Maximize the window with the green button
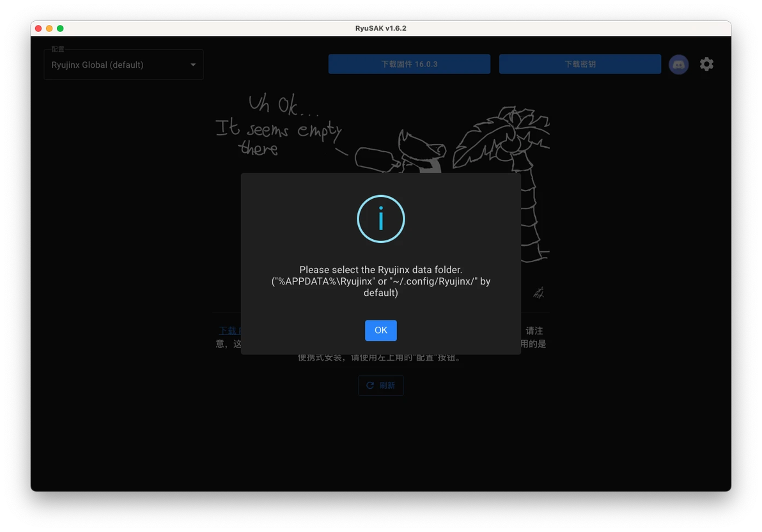 (60, 28)
